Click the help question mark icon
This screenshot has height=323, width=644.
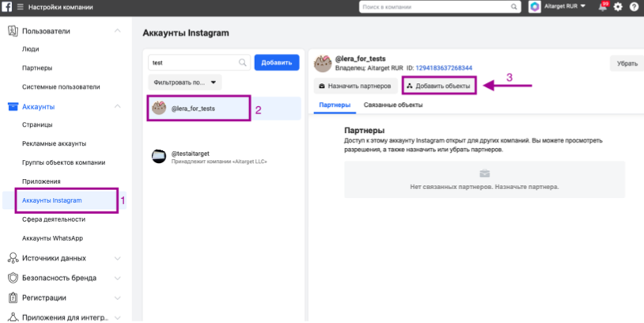(x=634, y=7)
